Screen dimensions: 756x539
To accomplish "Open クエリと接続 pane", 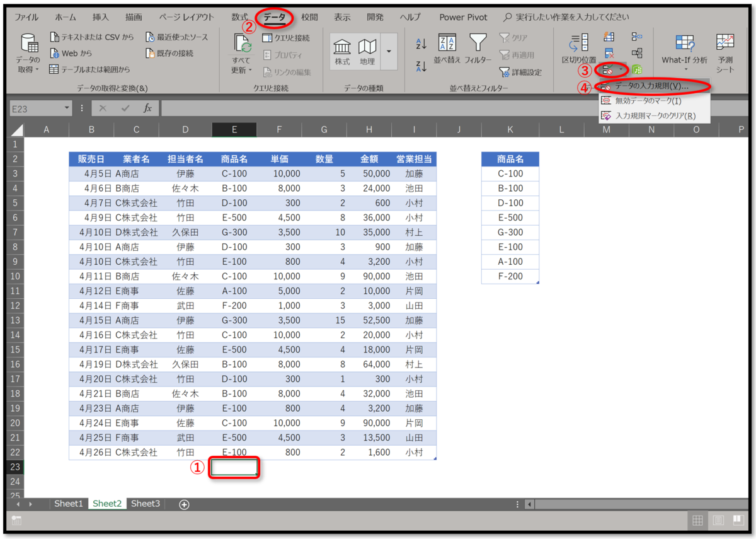I will (286, 38).
